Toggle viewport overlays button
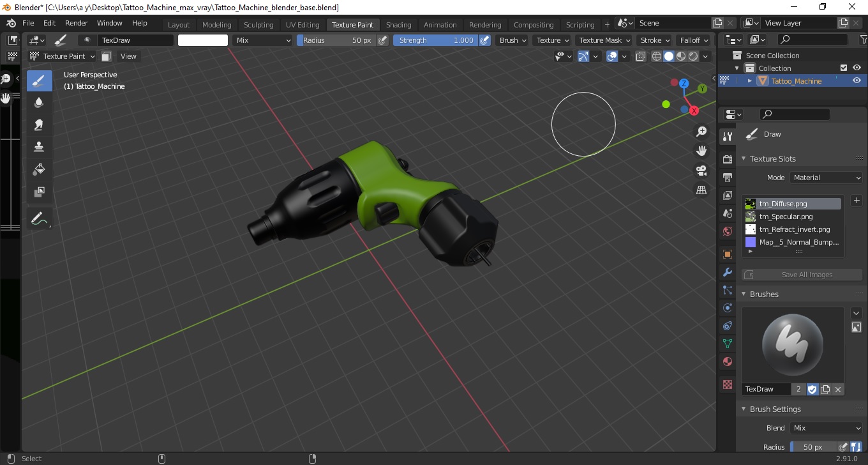This screenshot has height=465, width=868. [612, 56]
